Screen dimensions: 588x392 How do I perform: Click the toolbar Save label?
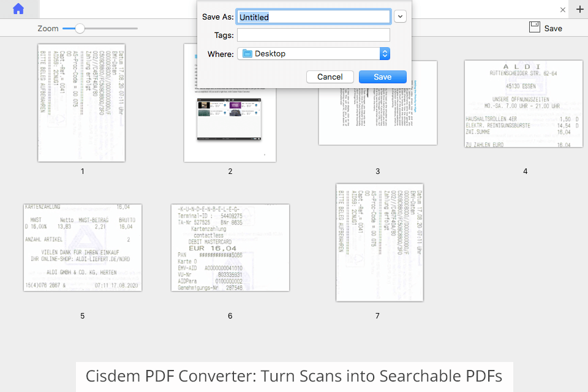553,29
